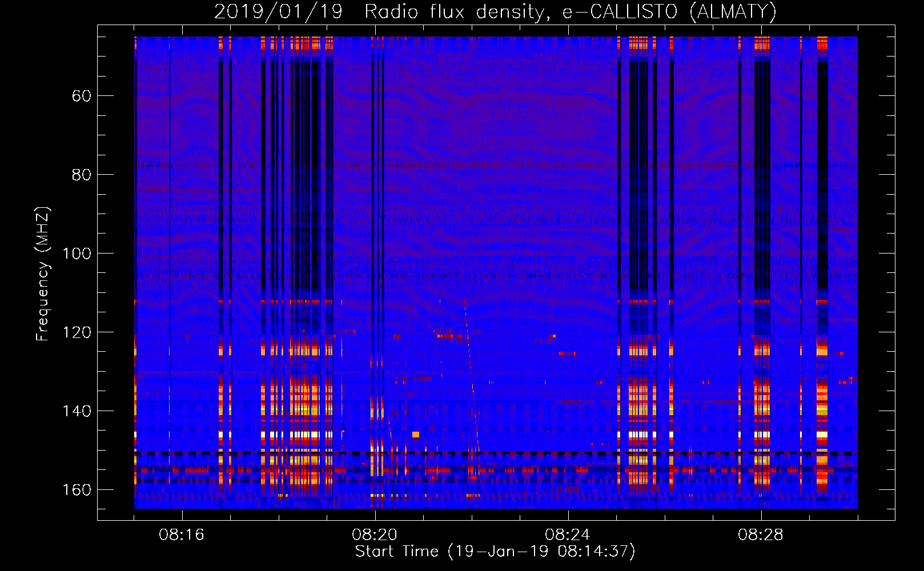
Task: Click the 60 MHz frequency label
Action: pyautogui.click(x=82, y=96)
